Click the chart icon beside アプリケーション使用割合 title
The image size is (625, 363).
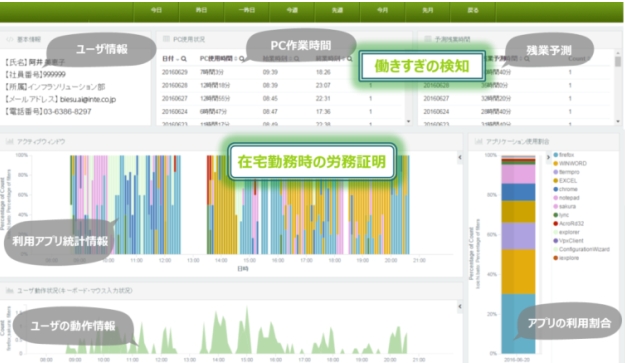478,141
